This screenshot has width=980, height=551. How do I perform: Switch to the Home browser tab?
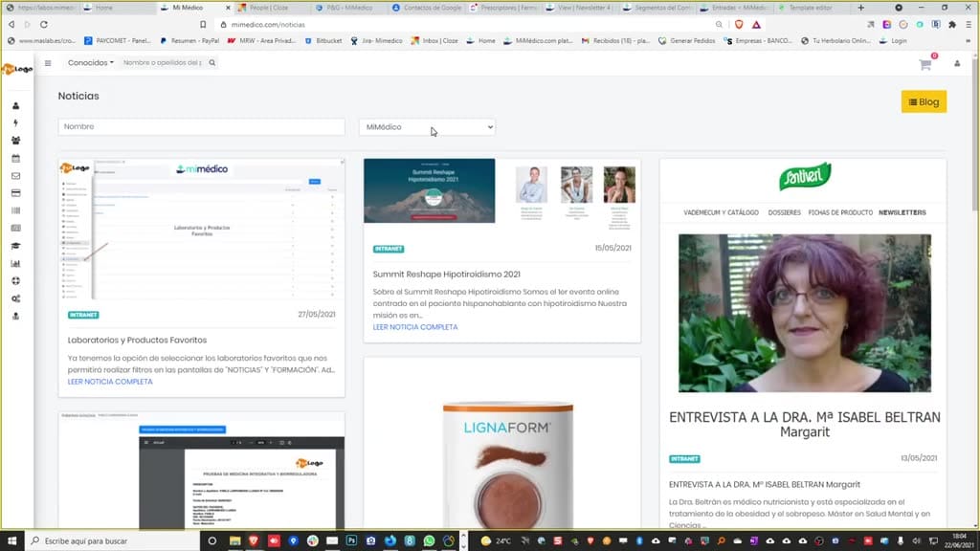[x=103, y=8]
